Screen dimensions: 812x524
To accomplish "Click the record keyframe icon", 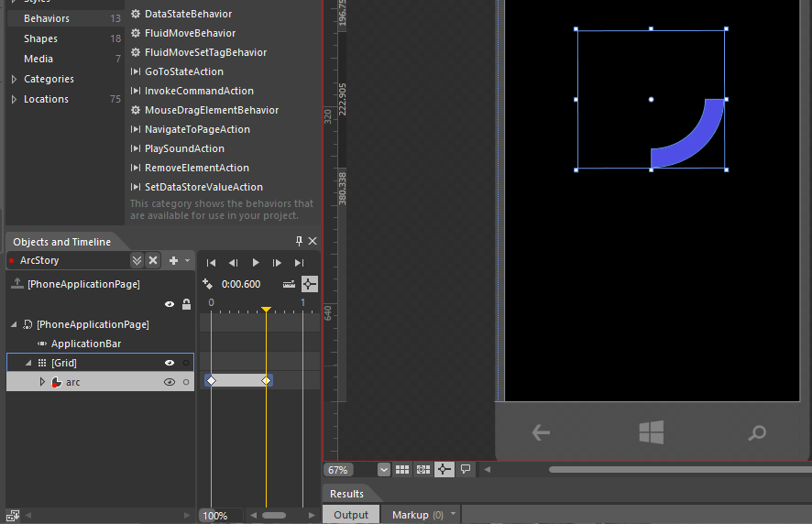I will tap(207, 284).
